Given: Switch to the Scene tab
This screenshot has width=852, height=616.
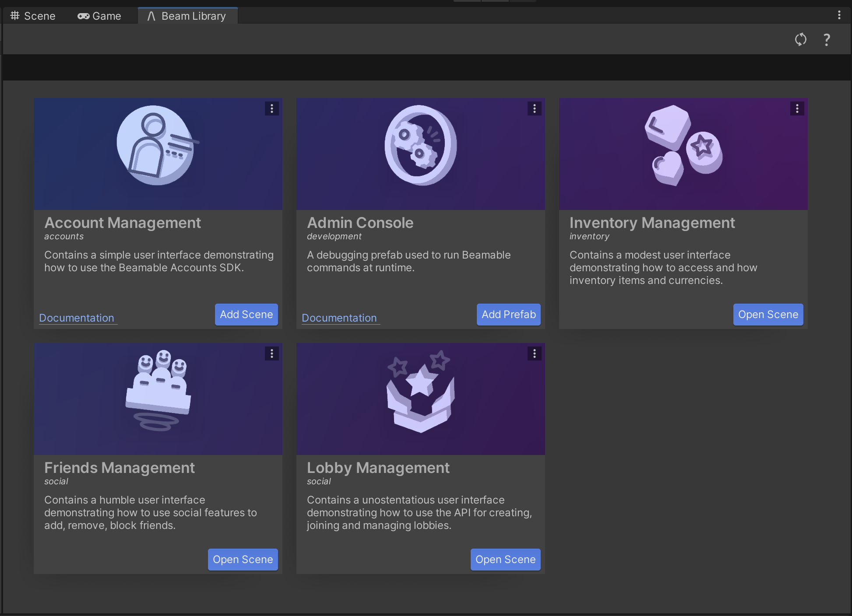Looking at the screenshot, I should pyautogui.click(x=33, y=16).
